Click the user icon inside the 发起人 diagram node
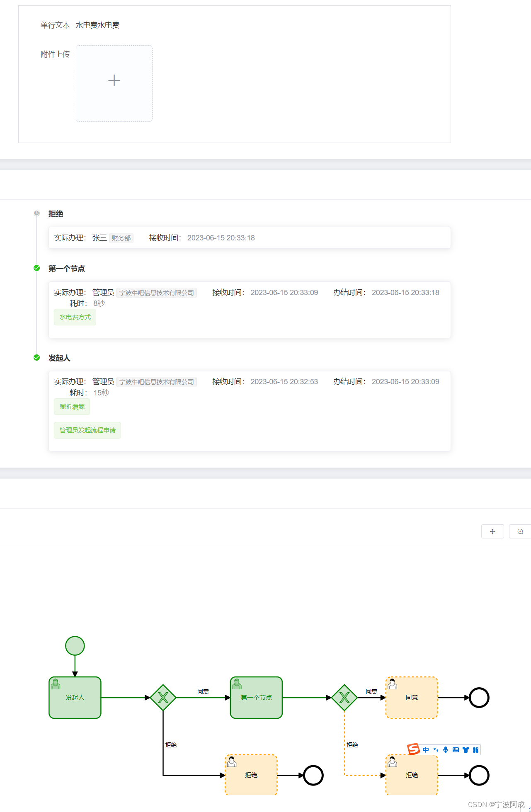The width and height of the screenshot is (531, 812). pos(56,684)
